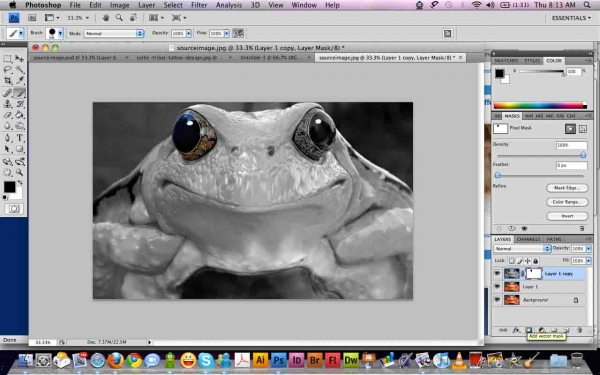Select the pixel mask button in Masks panel
Image resolution: width=600 pixels, height=375 pixels.
click(x=570, y=129)
